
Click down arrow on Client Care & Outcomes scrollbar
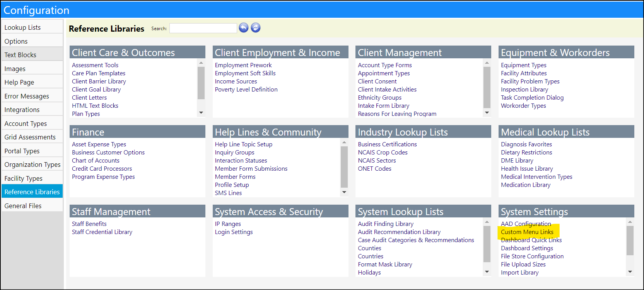click(201, 113)
